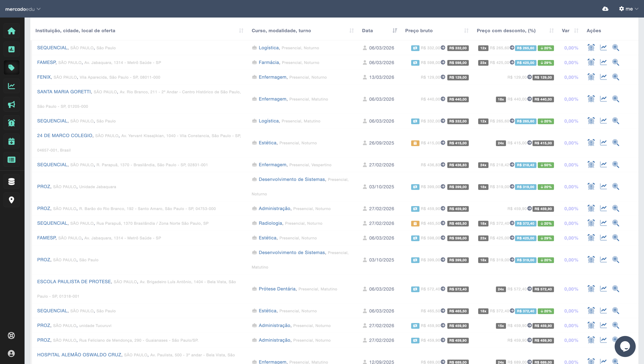Open the list view sidebar icon
The image size is (644, 364).
click(11, 159)
